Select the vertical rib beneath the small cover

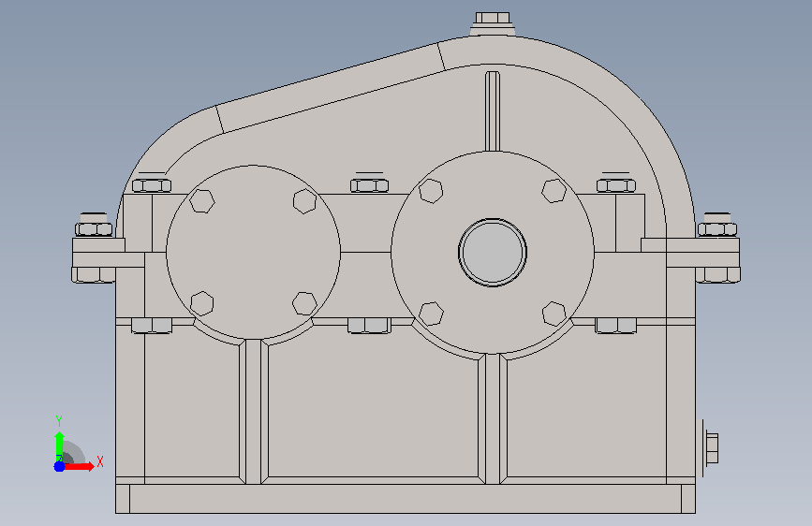[253, 412]
